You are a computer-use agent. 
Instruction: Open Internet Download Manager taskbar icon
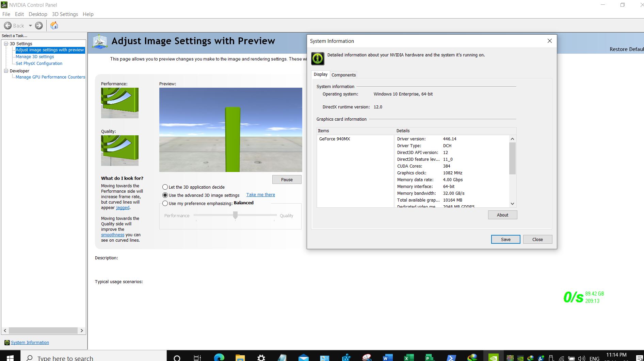472,358
